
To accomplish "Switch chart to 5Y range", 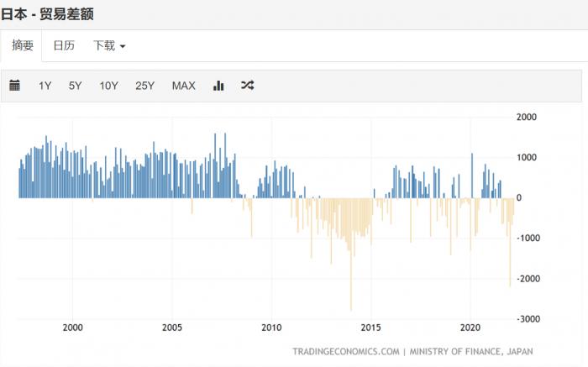I will pyautogui.click(x=76, y=85).
